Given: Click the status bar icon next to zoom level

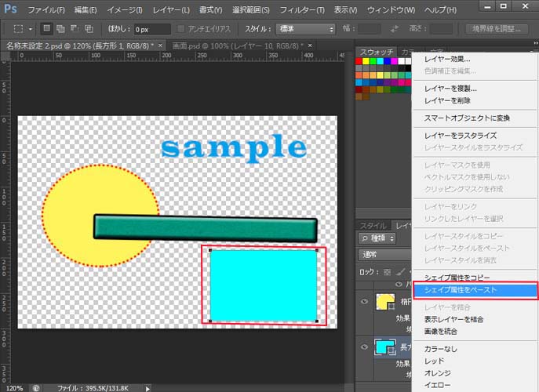Looking at the screenshot, I should tap(36, 388).
